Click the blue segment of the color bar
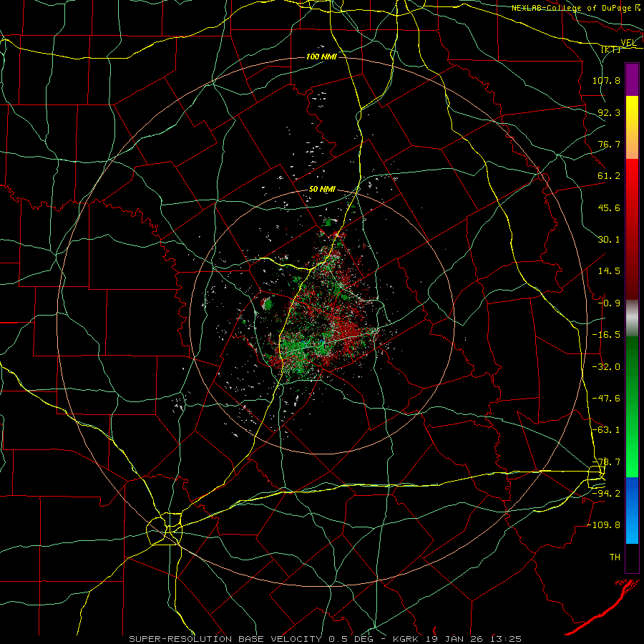The image size is (644, 644). (x=632, y=510)
